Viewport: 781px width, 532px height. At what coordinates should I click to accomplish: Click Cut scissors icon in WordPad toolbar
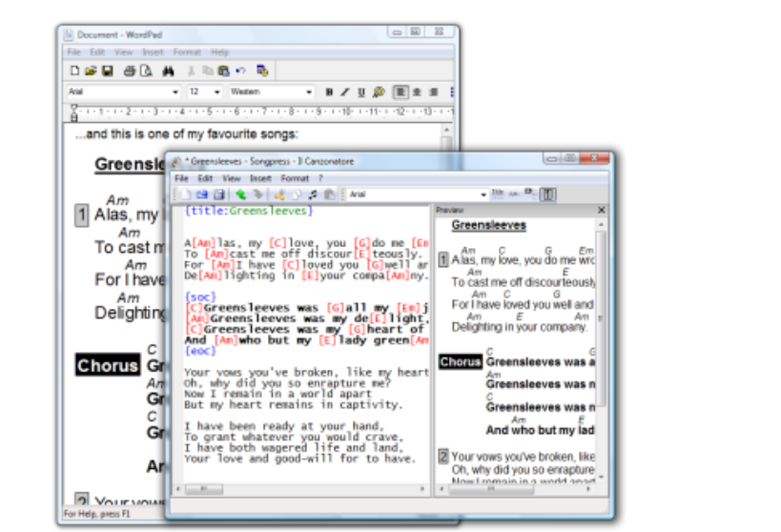(191, 71)
